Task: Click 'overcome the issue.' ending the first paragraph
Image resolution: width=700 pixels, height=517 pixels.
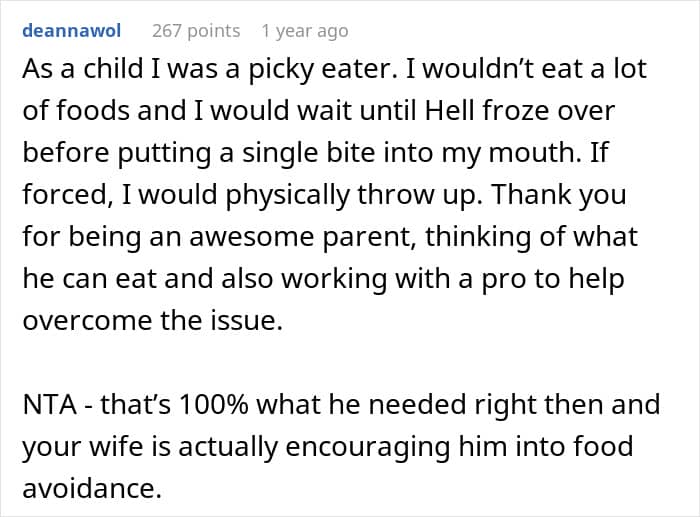Action: pyautogui.click(x=153, y=320)
